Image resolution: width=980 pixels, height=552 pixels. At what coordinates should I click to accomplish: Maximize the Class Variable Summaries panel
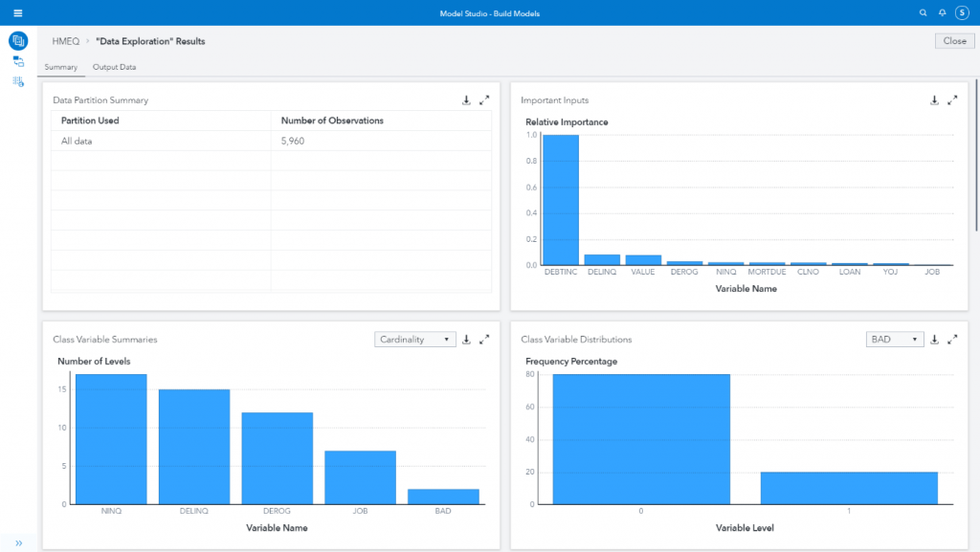[485, 339]
